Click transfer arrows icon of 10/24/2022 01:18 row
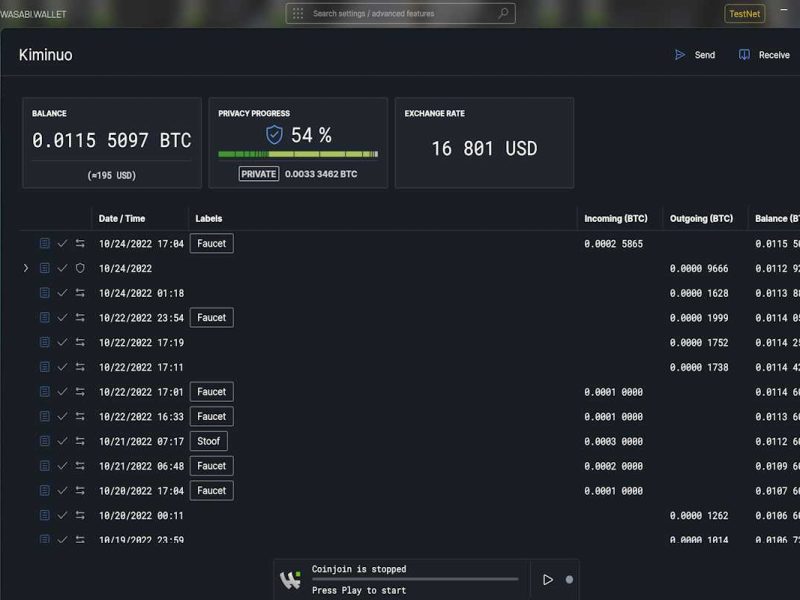800x600 pixels. [x=80, y=293]
